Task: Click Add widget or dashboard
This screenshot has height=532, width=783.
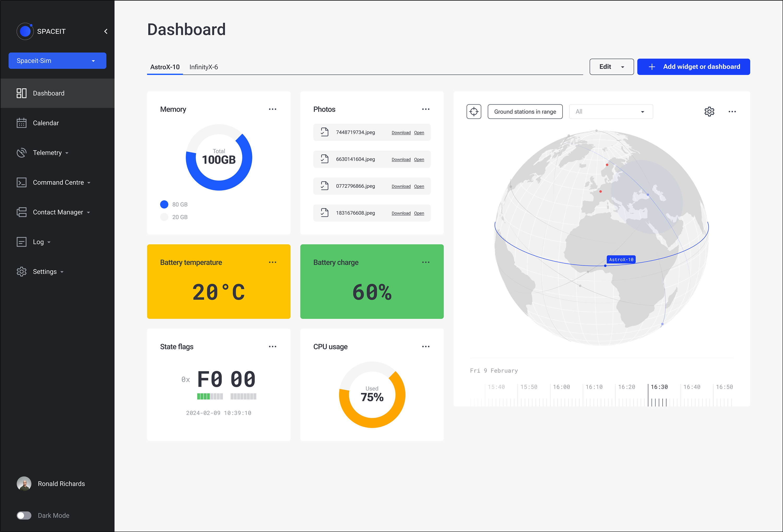Action: 693,67
